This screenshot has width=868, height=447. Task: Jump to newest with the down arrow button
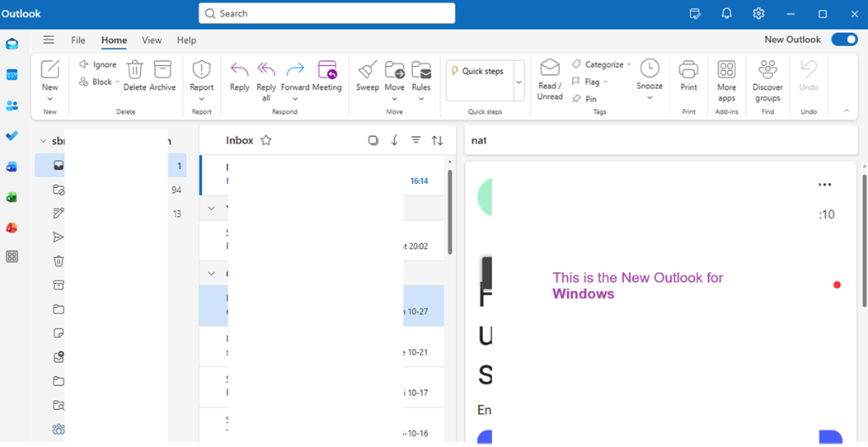pos(394,141)
